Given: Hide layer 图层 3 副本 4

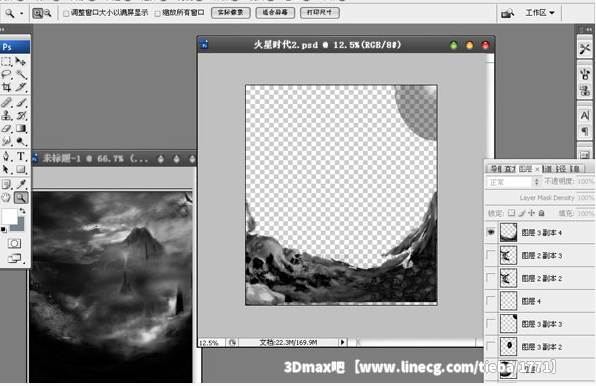Looking at the screenshot, I should (491, 232).
